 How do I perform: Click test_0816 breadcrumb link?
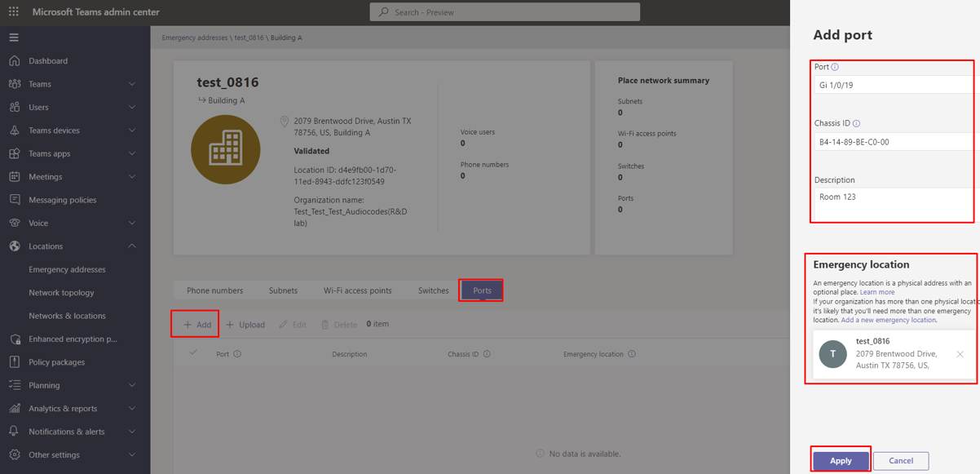[249, 38]
